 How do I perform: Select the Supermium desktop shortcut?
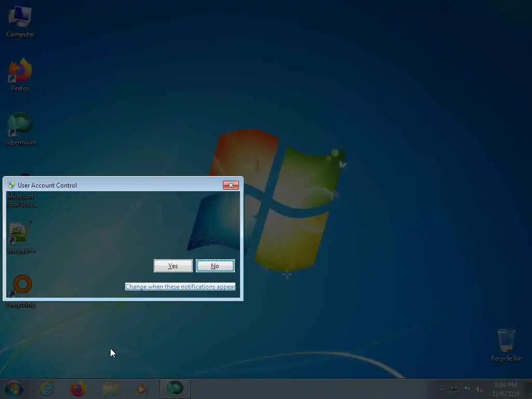click(20, 129)
